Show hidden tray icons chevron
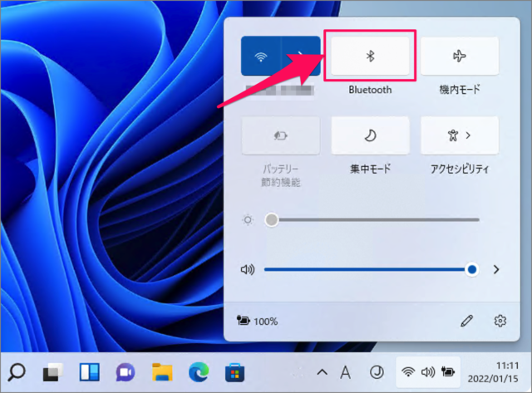This screenshot has height=393, width=532. (x=323, y=371)
